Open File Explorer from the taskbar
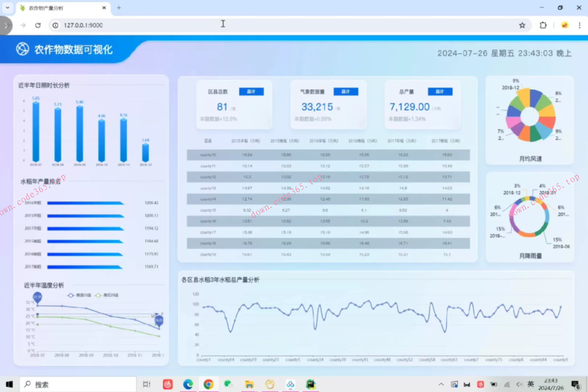This screenshot has width=588, height=392. 249,384
